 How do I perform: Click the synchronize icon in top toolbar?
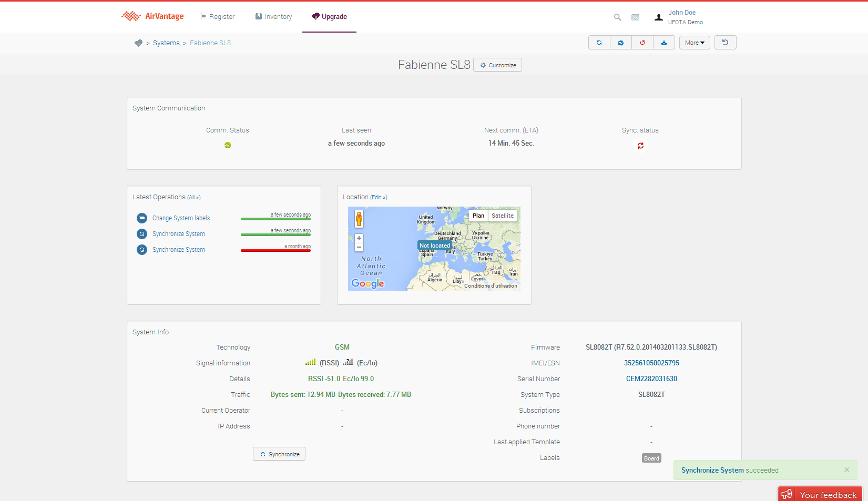pyautogui.click(x=599, y=43)
